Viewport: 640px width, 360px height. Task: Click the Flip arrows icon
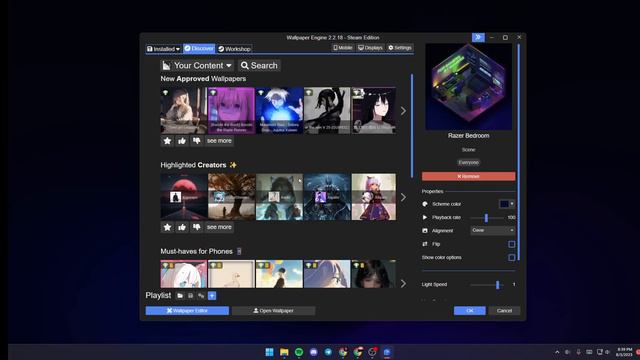click(x=425, y=244)
